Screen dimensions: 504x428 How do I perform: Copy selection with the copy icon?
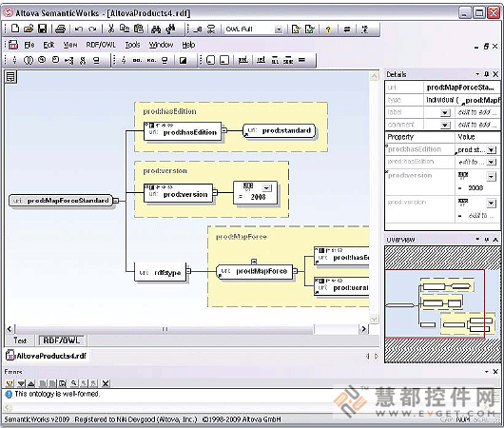[125, 29]
